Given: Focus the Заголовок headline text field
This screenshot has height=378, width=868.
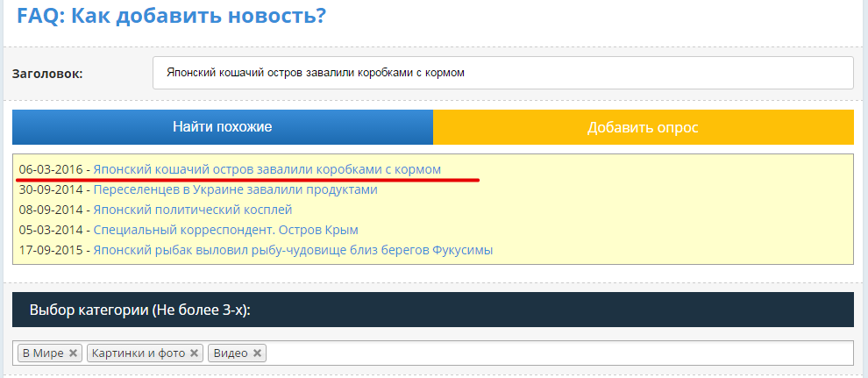Looking at the screenshot, I should (502, 73).
